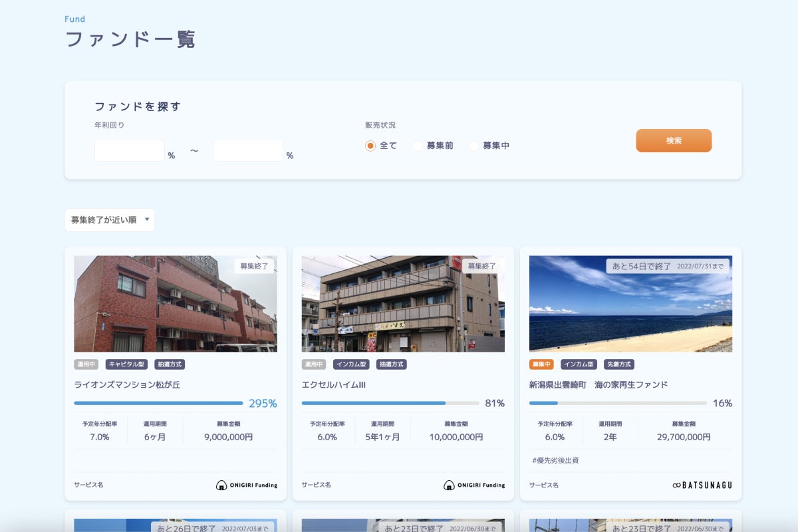Click the minimum 年利回り input field

pyautogui.click(x=129, y=150)
